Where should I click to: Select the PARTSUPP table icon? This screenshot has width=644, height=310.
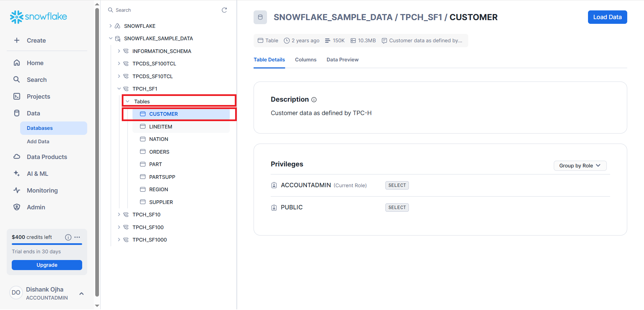[143, 177]
